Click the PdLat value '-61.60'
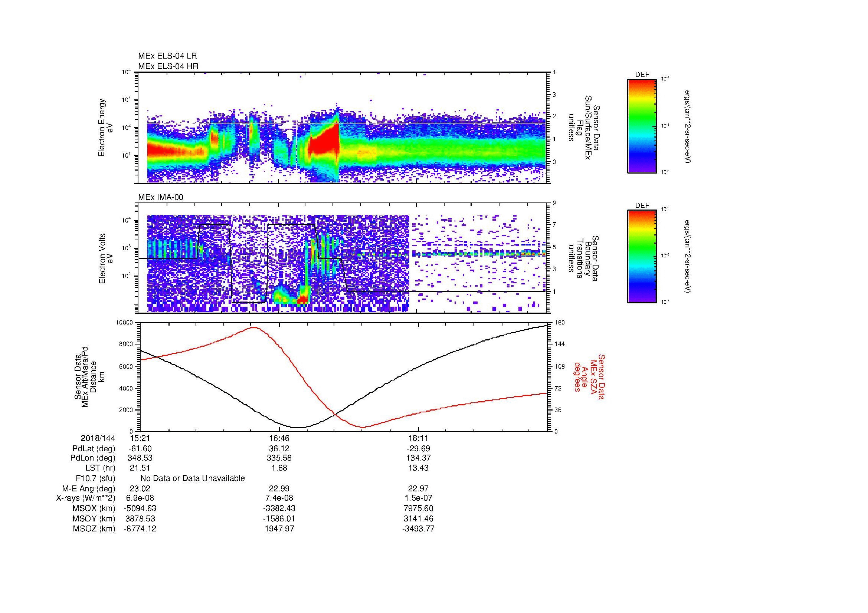This screenshot has width=868, height=613. (x=140, y=449)
